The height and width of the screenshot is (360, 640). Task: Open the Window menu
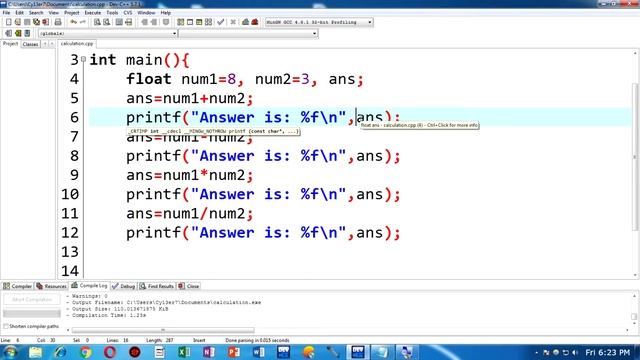(x=146, y=13)
